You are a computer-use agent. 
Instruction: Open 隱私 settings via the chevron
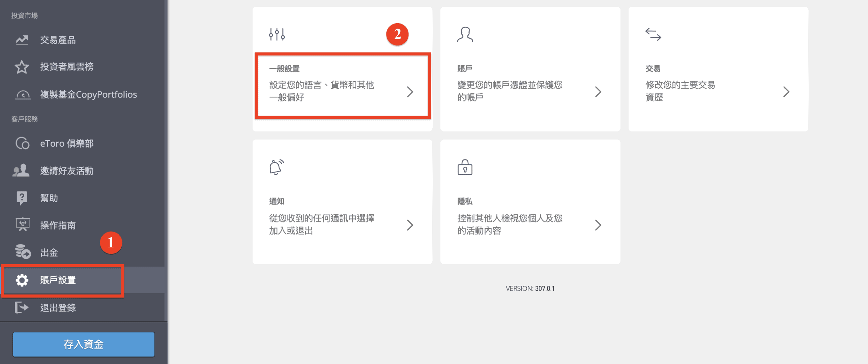click(x=598, y=225)
